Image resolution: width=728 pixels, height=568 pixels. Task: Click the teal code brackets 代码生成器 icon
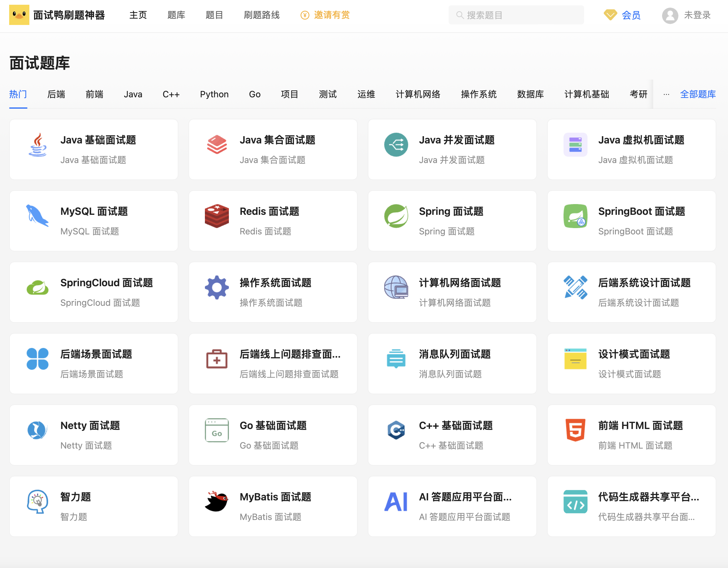click(575, 502)
